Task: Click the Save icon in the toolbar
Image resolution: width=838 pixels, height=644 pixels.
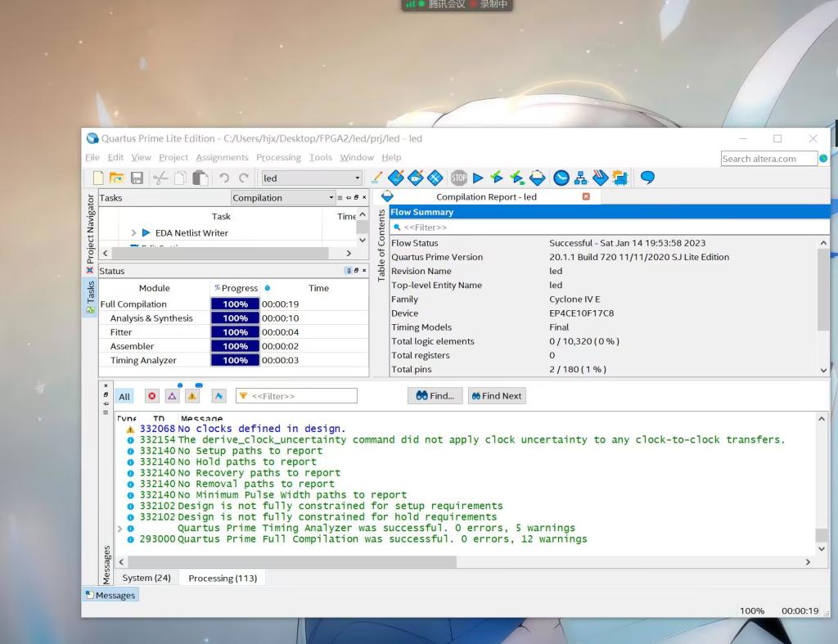Action: (137, 178)
